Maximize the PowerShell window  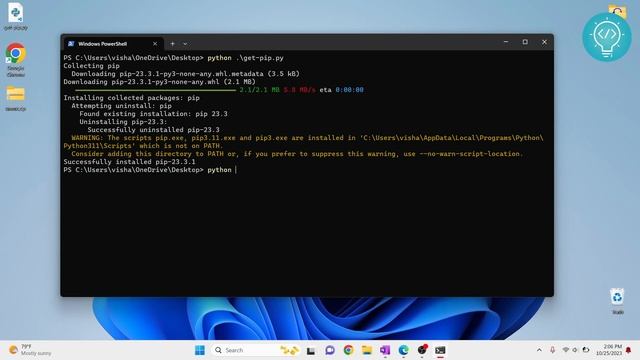tap(525, 42)
